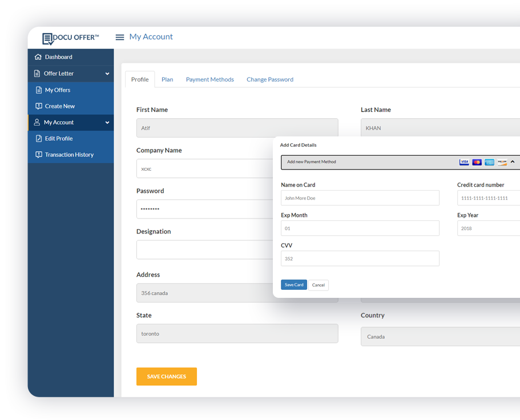
Task: Click the American Express card icon
Action: point(489,162)
